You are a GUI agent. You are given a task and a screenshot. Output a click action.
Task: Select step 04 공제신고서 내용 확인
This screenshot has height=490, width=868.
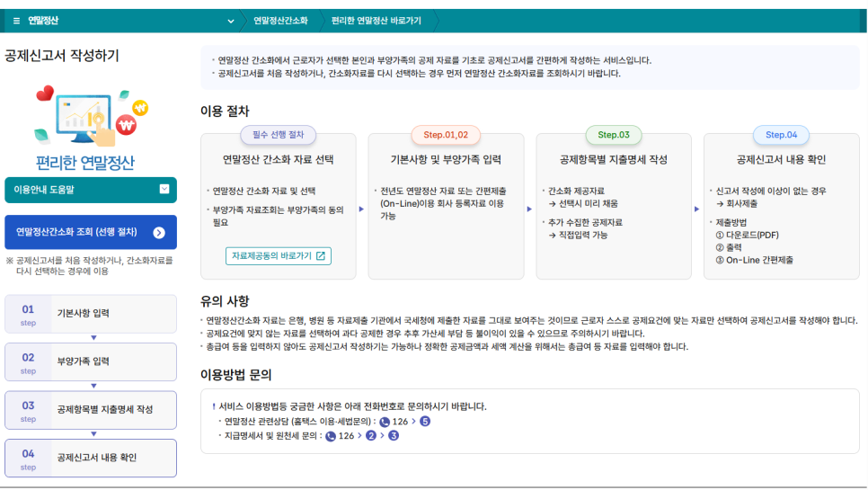91,459
